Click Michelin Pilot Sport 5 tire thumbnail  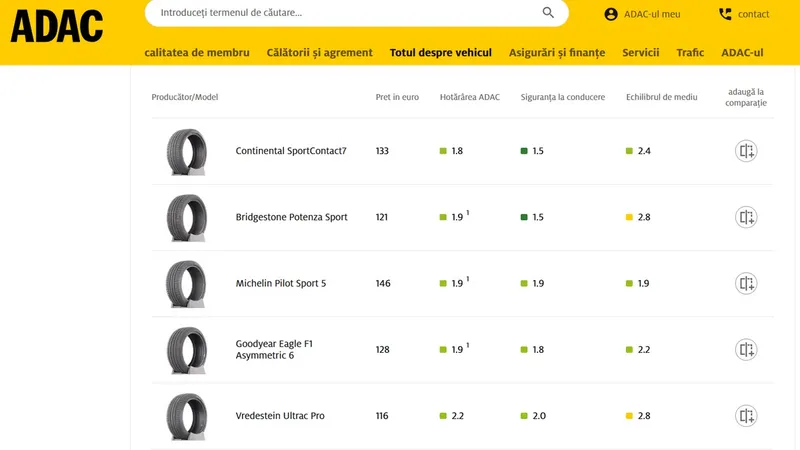point(187,284)
